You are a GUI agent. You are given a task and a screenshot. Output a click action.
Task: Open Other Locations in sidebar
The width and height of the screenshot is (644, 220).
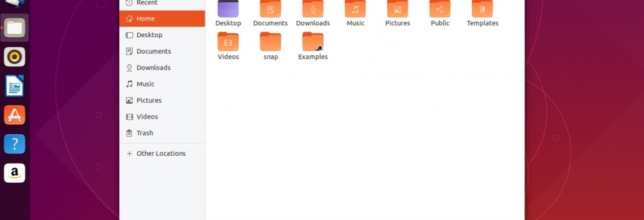tap(162, 153)
